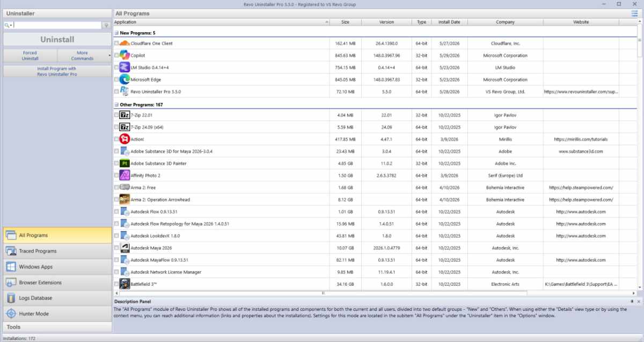644x342 pixels.
Task: Tick the Affinity Photo 2 checkbox
Action: point(116,175)
